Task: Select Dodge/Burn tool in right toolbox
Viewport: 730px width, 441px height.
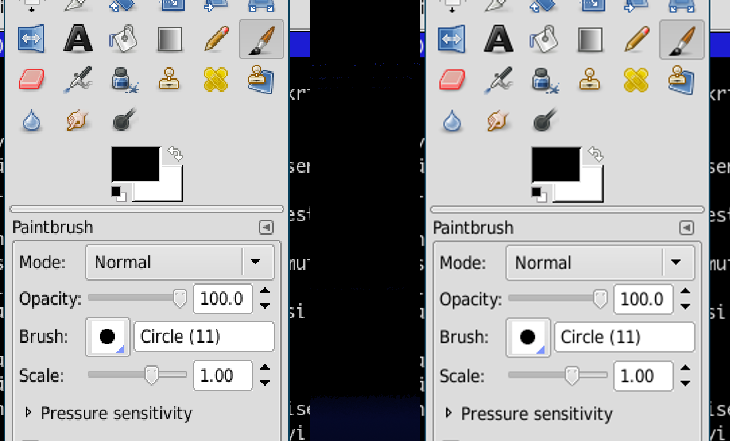Action: (x=545, y=121)
